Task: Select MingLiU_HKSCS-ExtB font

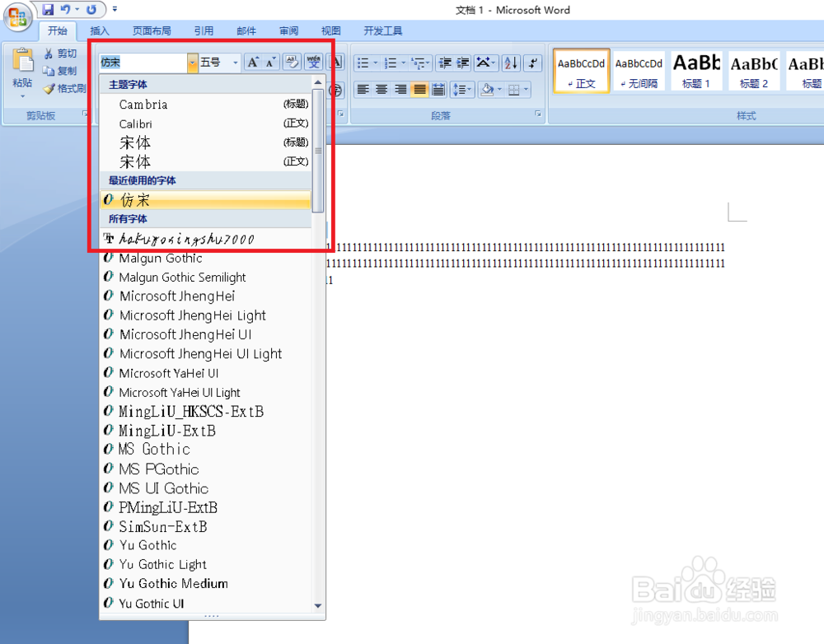Action: click(205, 411)
